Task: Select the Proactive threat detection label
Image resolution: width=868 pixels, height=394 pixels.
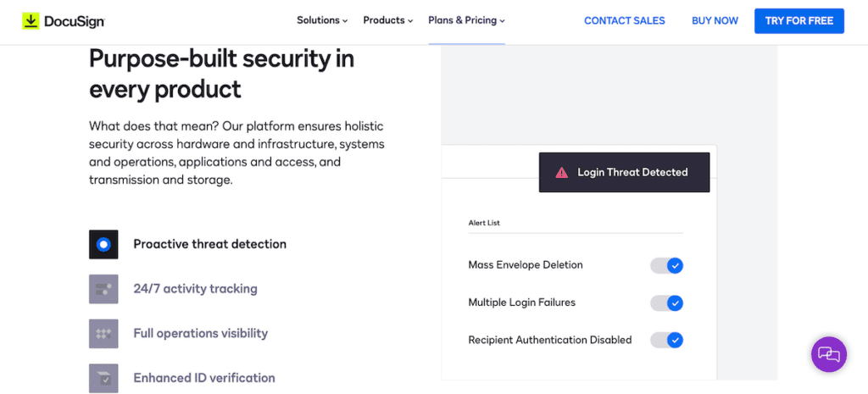Action: pyautogui.click(x=210, y=244)
